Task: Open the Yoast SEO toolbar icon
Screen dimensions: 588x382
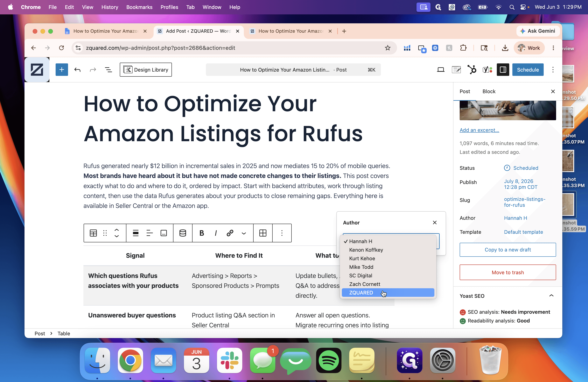Action: tap(487, 70)
